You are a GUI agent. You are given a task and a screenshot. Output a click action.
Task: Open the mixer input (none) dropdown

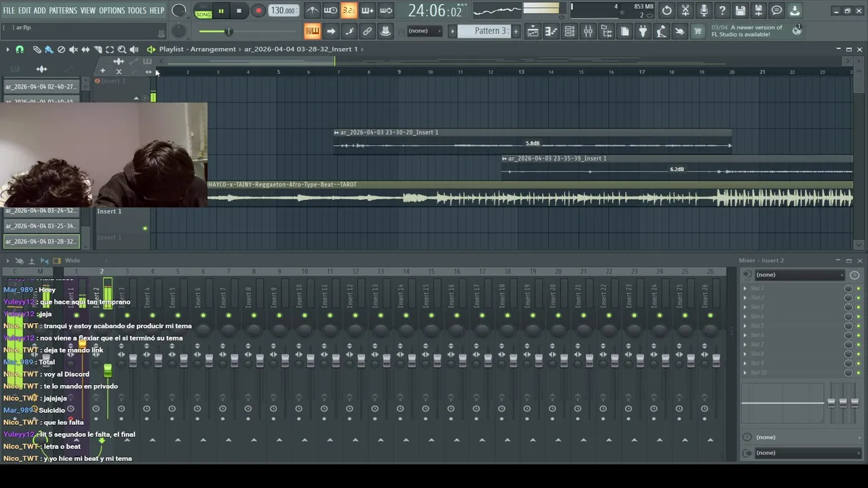pos(799,274)
